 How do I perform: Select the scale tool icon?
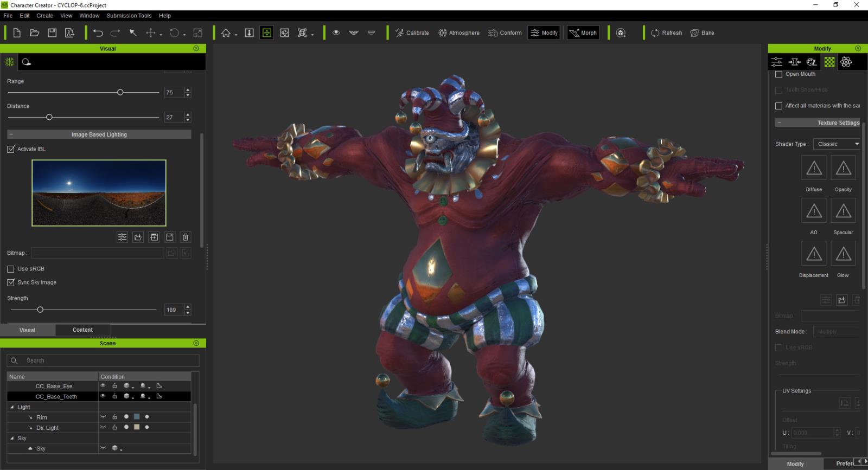pos(198,33)
